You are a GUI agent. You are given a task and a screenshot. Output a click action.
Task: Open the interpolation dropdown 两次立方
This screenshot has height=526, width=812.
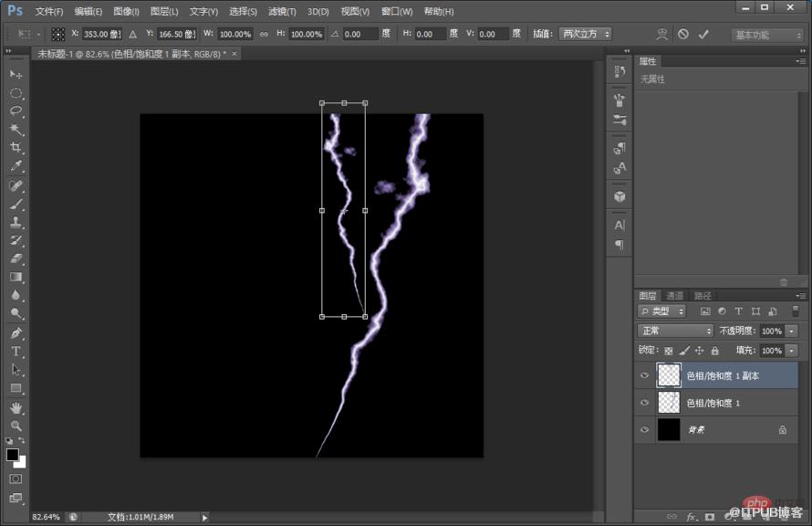[585, 34]
